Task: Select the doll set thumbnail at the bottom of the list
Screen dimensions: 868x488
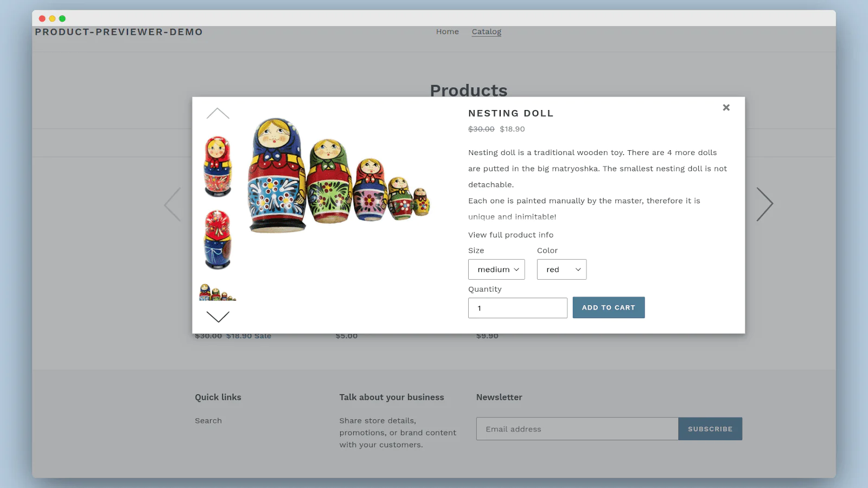Action: coord(218,292)
